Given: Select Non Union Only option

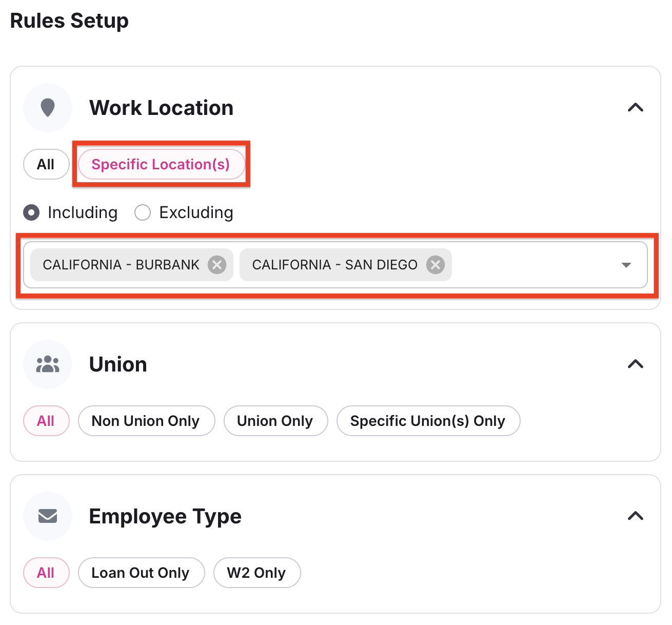Looking at the screenshot, I should click(x=146, y=421).
